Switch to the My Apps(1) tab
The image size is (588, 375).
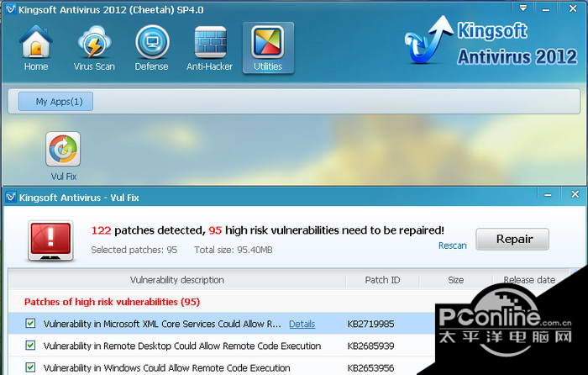tap(56, 102)
